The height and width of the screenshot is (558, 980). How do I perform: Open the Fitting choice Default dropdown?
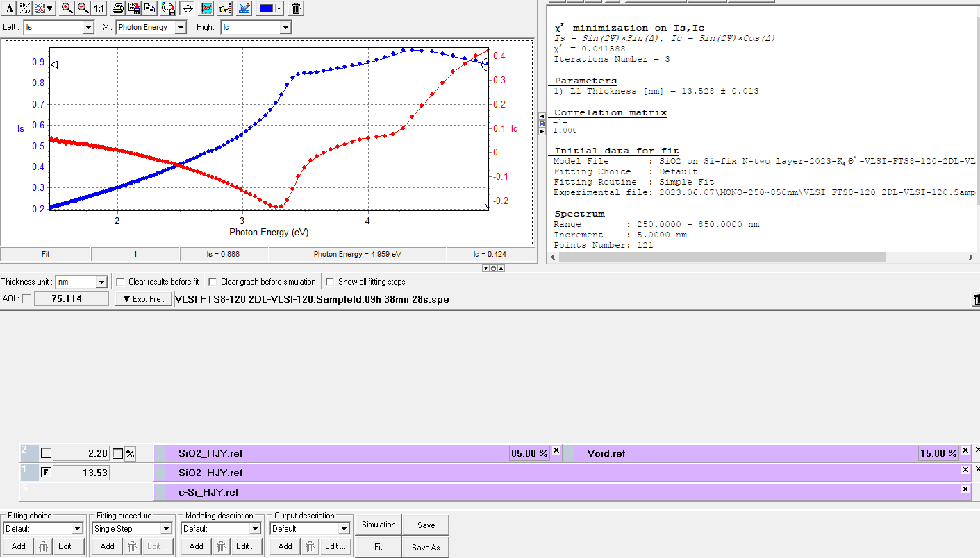coord(78,528)
